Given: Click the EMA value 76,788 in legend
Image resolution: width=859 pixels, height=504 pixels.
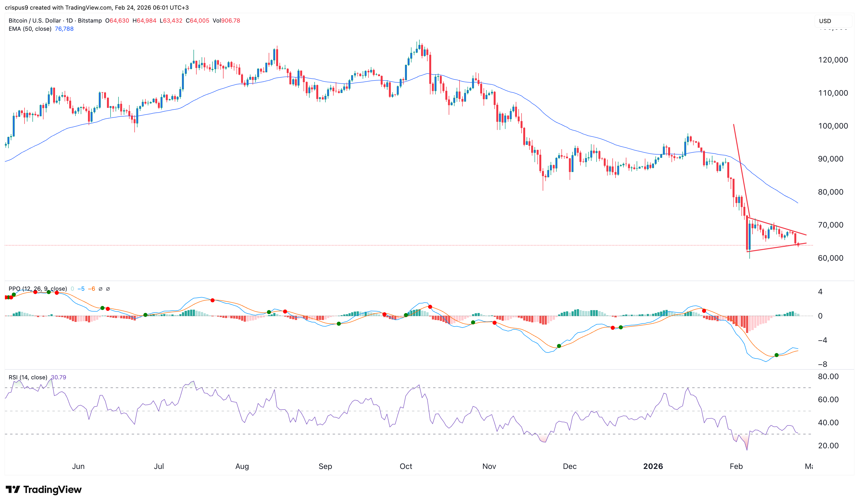Looking at the screenshot, I should (x=64, y=29).
